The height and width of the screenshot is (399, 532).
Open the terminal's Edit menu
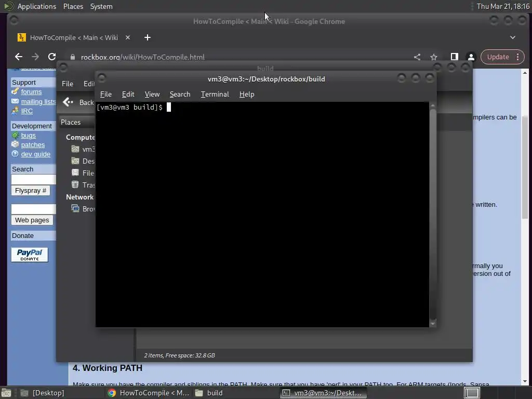[x=128, y=95]
